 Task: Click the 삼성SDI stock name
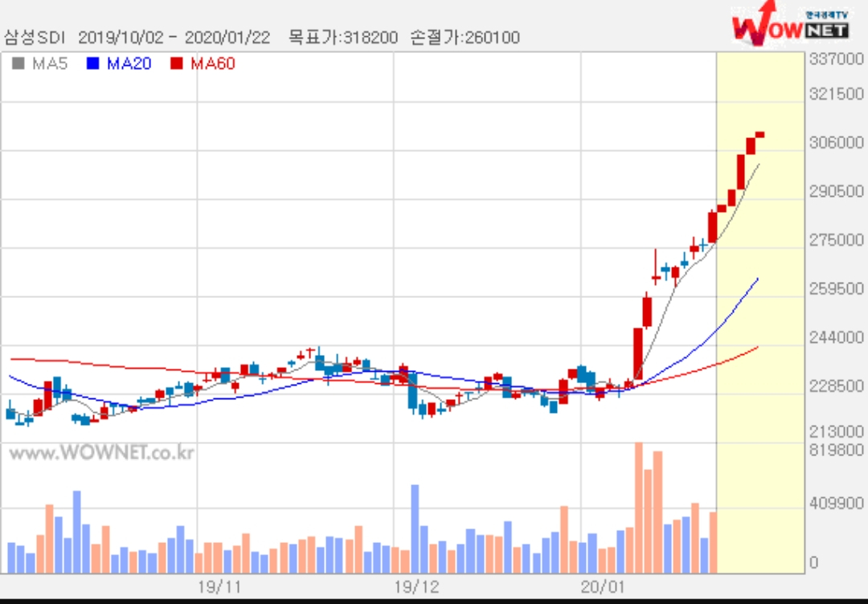click(x=35, y=38)
